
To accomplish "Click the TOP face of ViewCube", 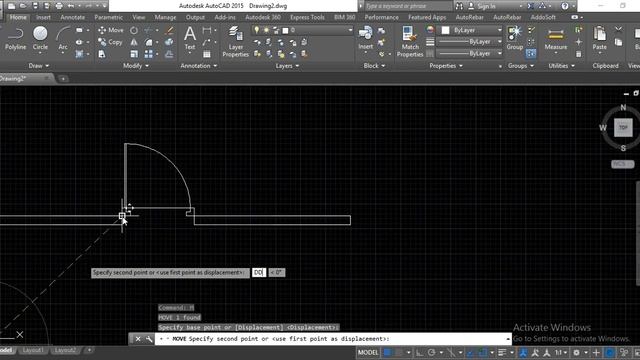I will tap(623, 127).
